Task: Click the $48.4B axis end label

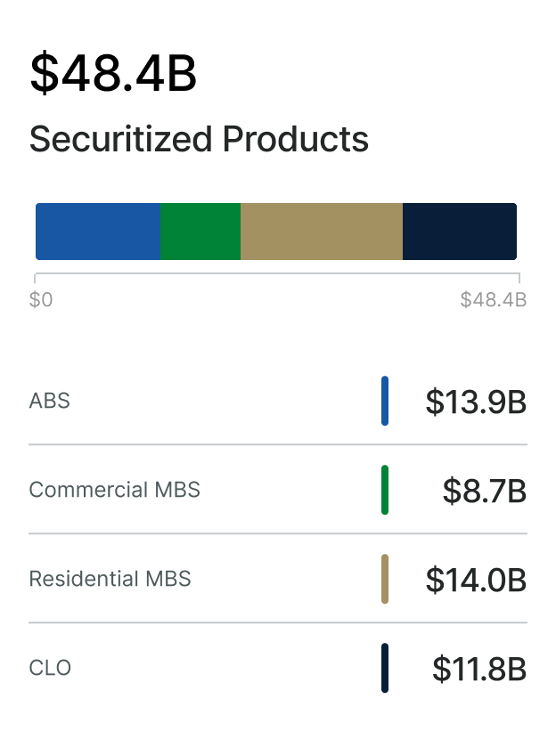Action: pos(493,300)
